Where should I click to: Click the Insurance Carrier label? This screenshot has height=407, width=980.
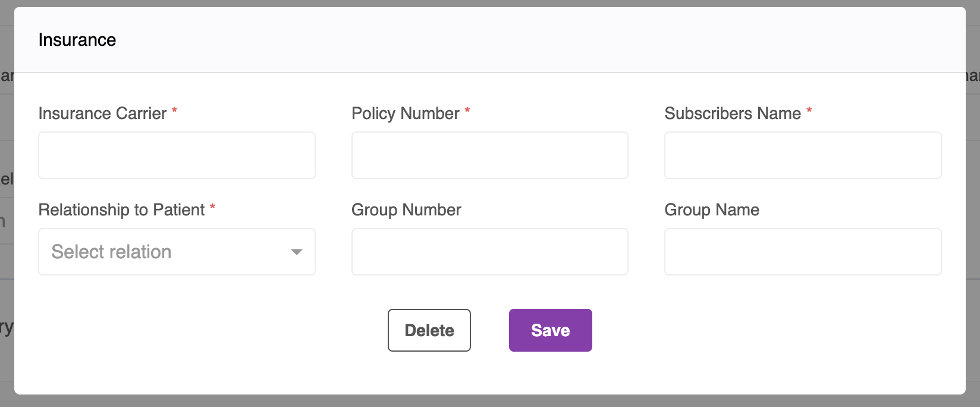tap(102, 113)
